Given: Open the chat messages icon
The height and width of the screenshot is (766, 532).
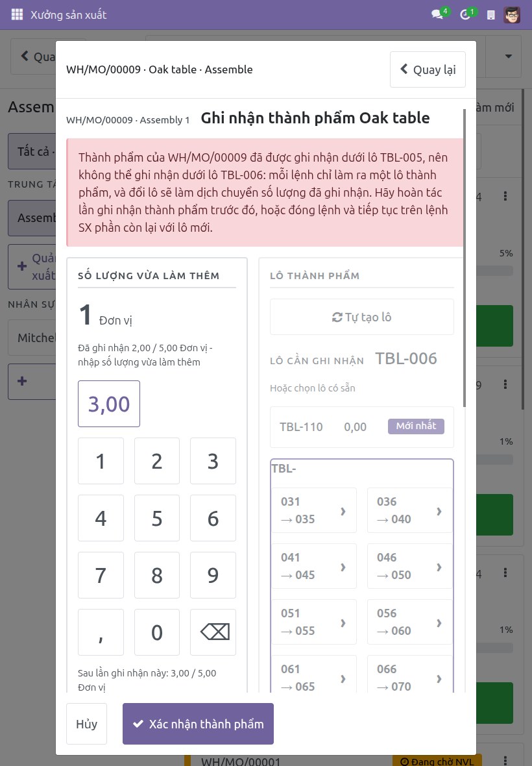Looking at the screenshot, I should (437, 15).
